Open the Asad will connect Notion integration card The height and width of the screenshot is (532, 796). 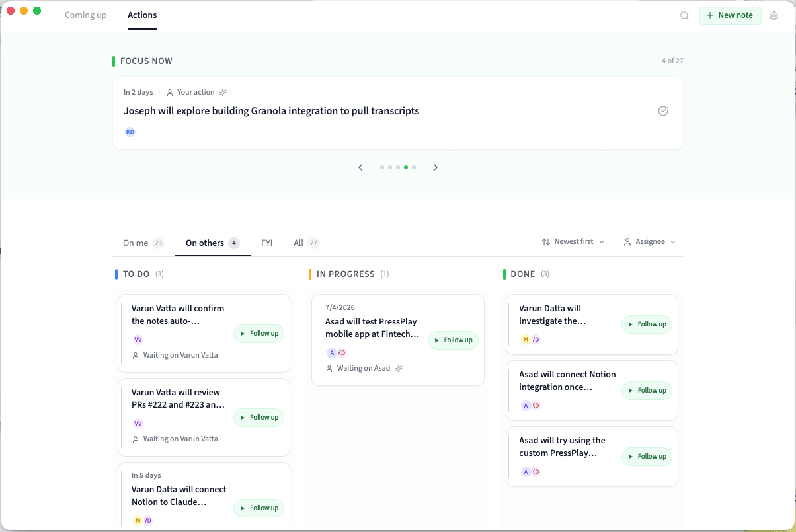coord(567,381)
